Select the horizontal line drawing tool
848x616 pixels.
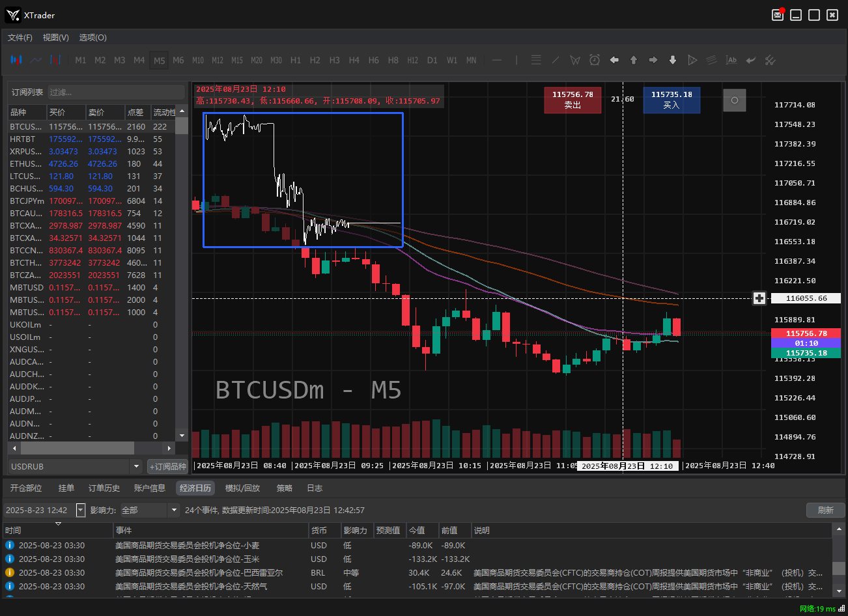tap(497, 60)
